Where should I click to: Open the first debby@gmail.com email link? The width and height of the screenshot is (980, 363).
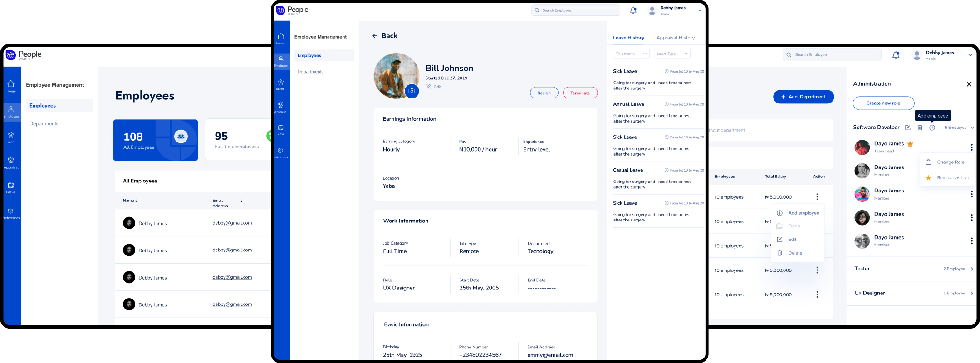click(x=232, y=223)
